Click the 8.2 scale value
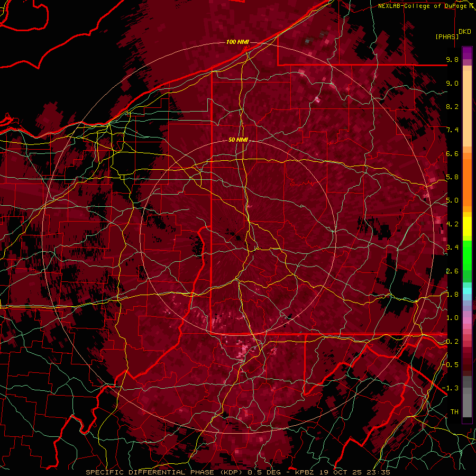 452,106
